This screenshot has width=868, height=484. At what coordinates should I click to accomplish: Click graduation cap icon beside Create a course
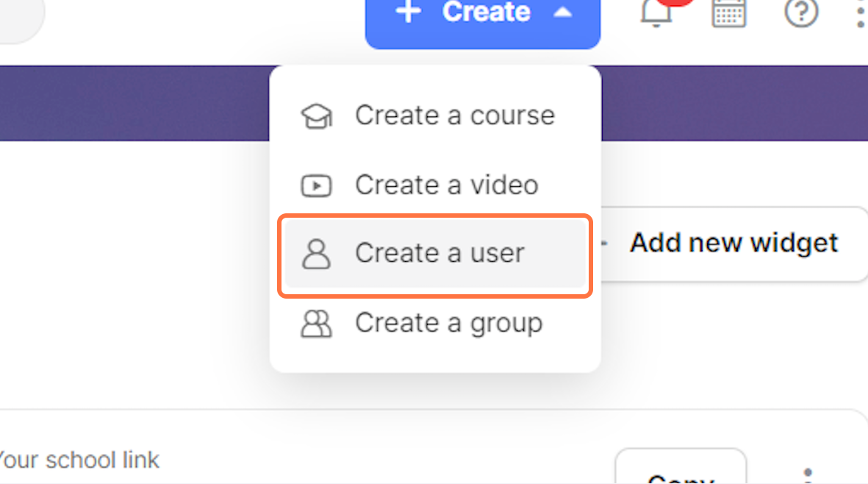(316, 116)
